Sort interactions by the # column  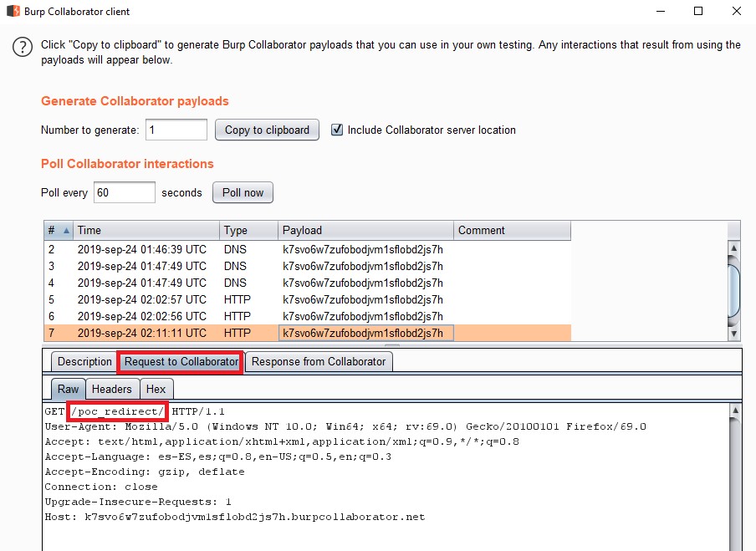pos(59,231)
